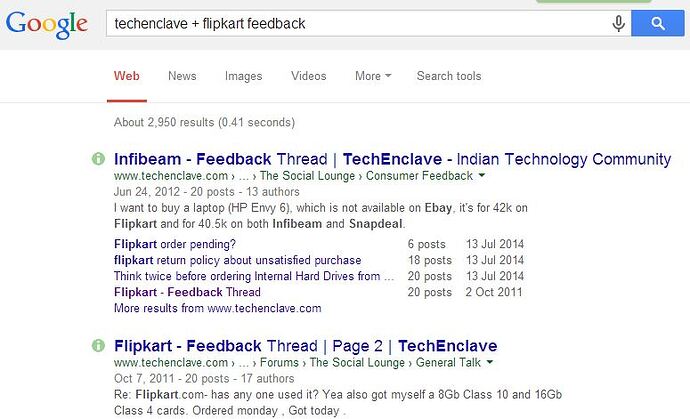Click the Google logo
The image size is (690, 419).
(x=47, y=25)
